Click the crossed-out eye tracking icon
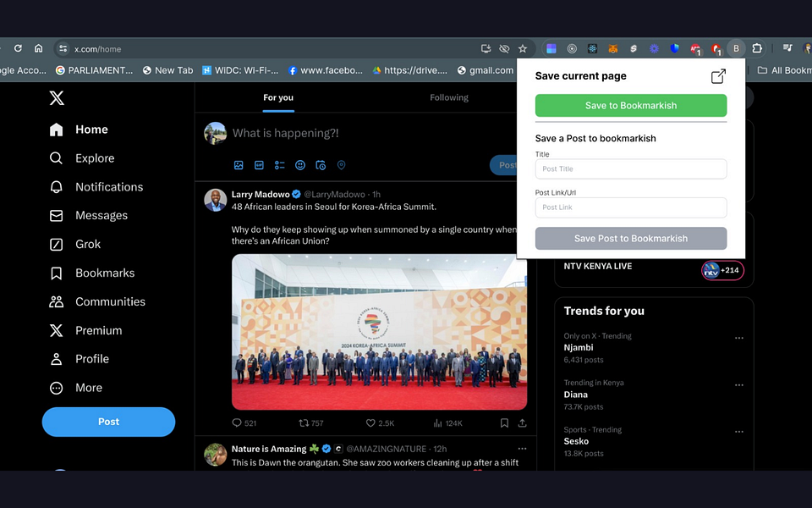 tap(504, 49)
